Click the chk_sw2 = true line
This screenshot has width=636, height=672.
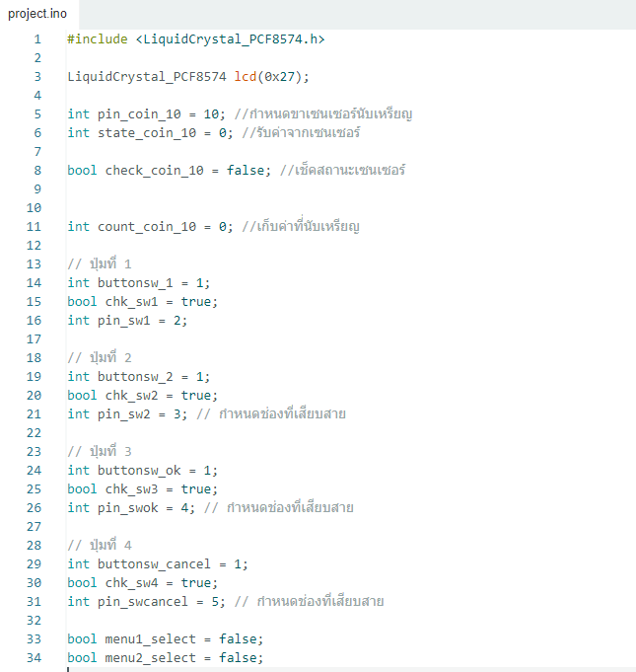point(143,396)
